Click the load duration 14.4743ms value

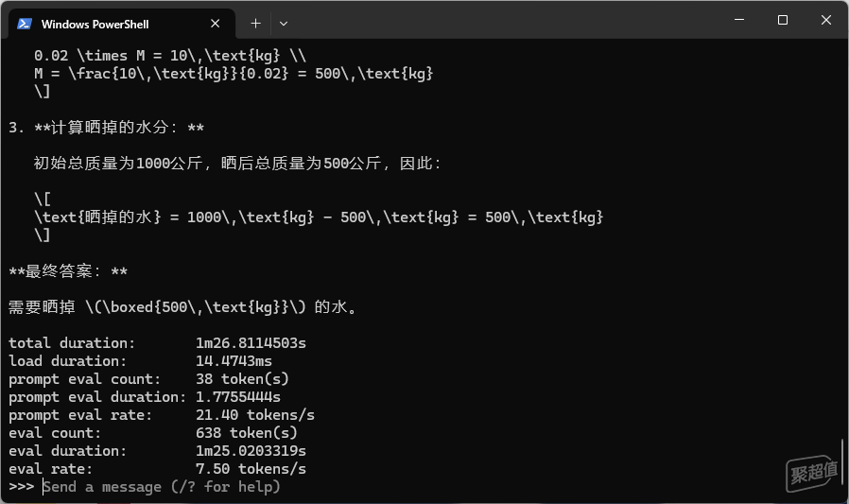234,361
